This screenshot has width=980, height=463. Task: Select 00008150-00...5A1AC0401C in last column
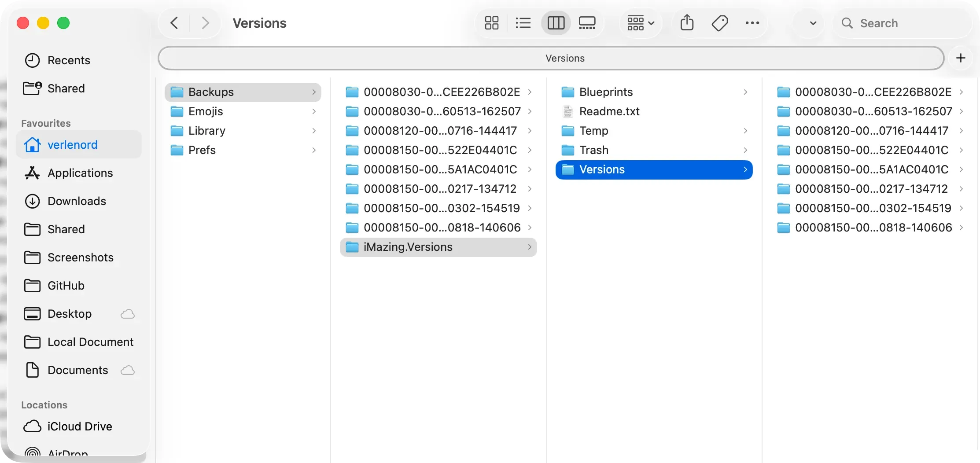point(870,169)
